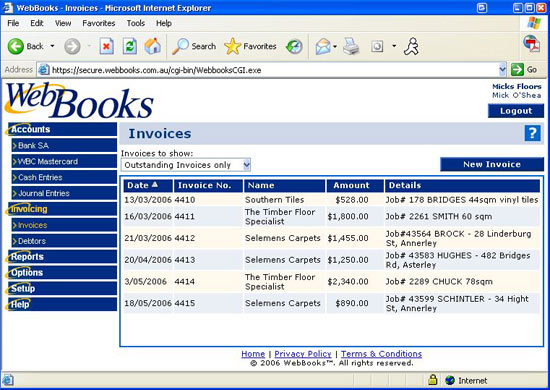This screenshot has width=550, height=390.
Task: Click the $2,340.00 amount cell
Action: [348, 282]
